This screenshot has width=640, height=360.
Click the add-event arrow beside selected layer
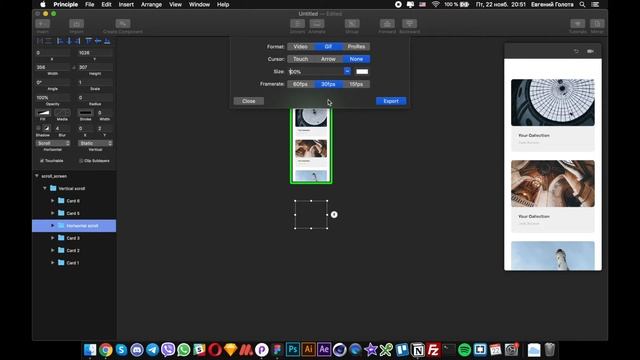(x=334, y=214)
